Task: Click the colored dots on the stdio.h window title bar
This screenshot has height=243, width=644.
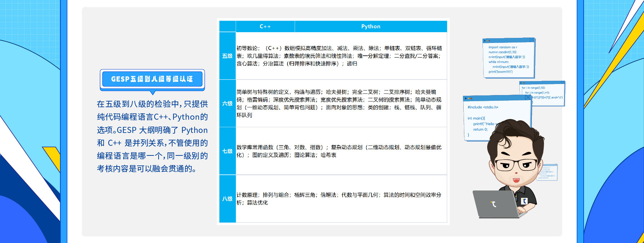Action: (x=469, y=98)
